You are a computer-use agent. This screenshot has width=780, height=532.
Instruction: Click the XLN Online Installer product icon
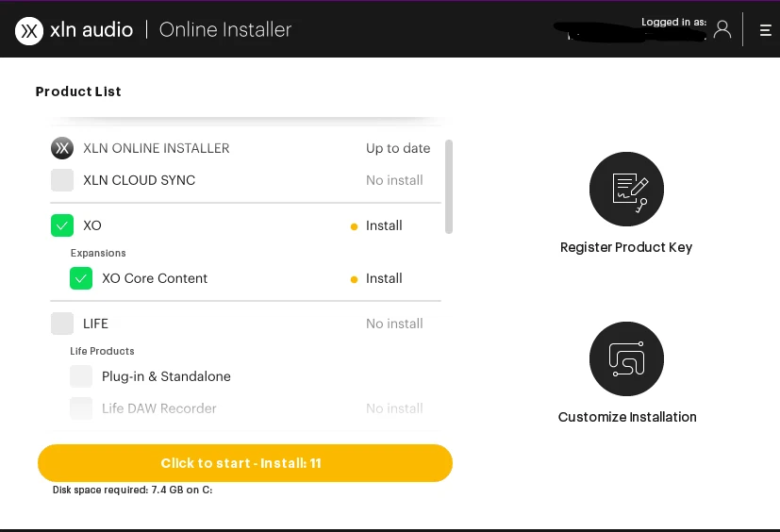62,148
